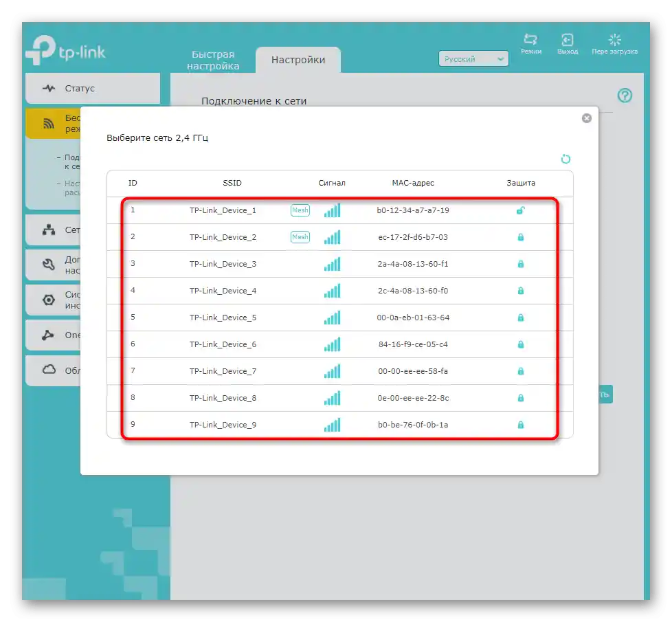This screenshot has height=622, width=672.
Task: Click MAC address b0-12-34-a7-a7-19
Action: pos(413,210)
